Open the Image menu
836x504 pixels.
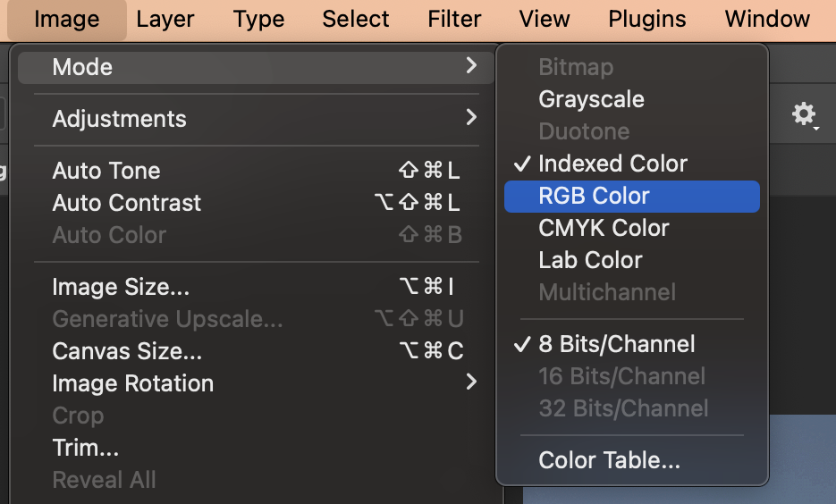point(67,19)
